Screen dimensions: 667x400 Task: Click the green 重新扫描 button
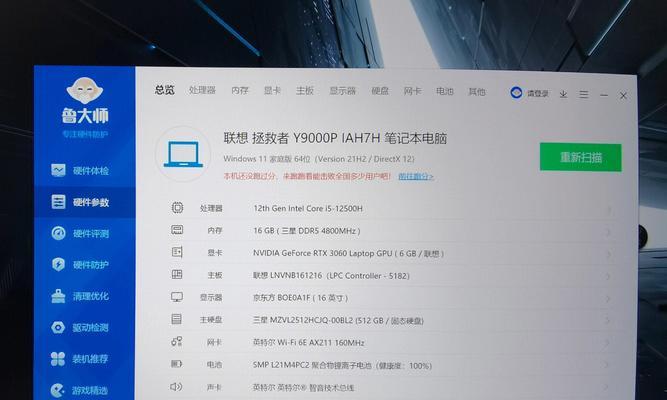click(x=581, y=157)
